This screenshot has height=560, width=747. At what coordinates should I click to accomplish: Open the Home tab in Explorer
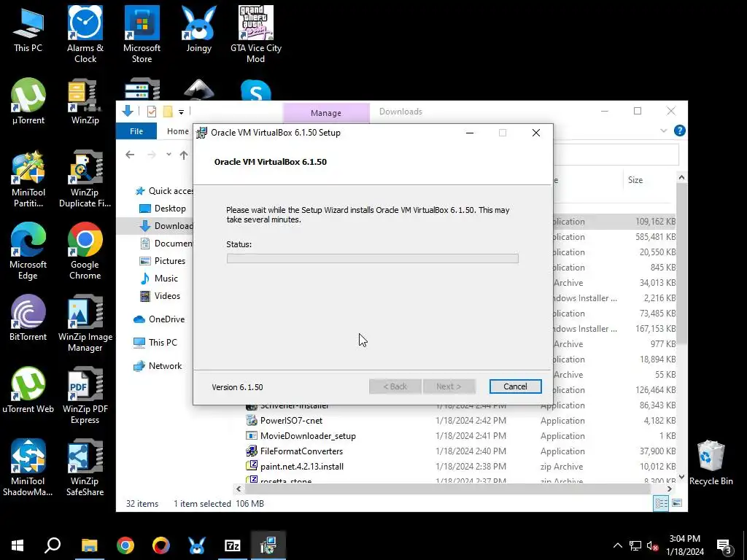point(178,131)
